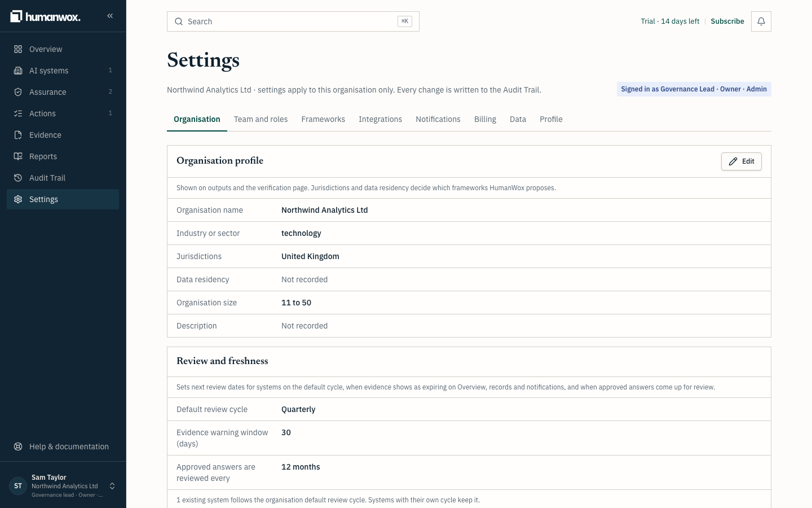This screenshot has height=508, width=812.
Task: Open the Frameworks tab
Action: click(x=323, y=119)
